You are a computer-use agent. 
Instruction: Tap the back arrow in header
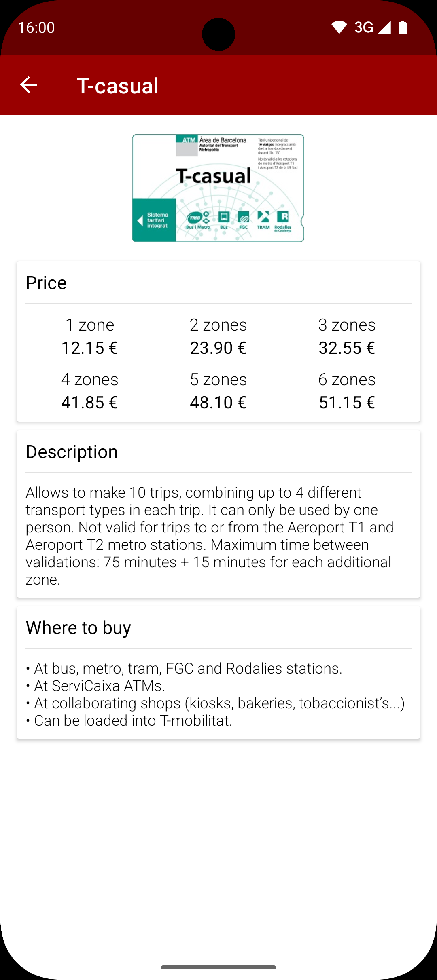pos(29,85)
